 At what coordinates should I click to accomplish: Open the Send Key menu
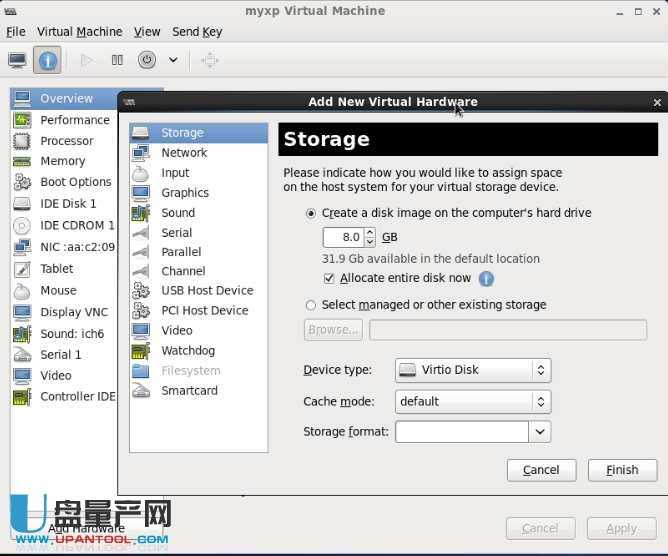tap(197, 32)
